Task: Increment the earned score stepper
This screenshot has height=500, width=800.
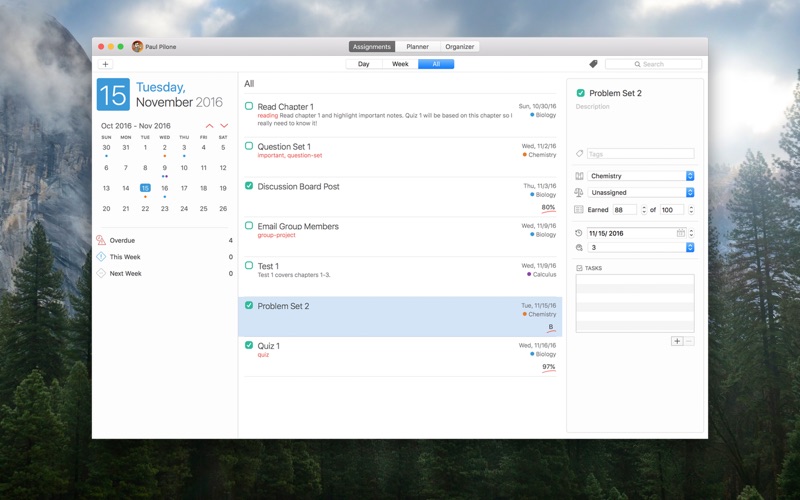Action: tap(643, 207)
